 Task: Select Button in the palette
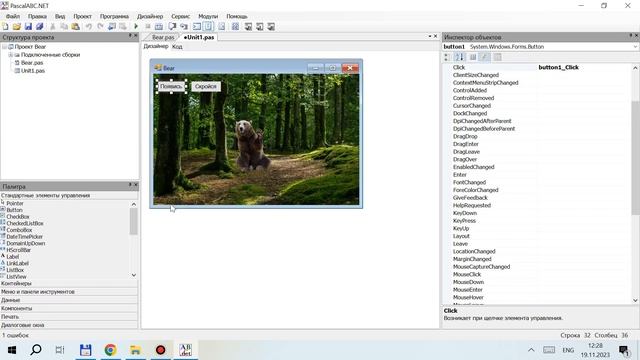[x=14, y=210]
